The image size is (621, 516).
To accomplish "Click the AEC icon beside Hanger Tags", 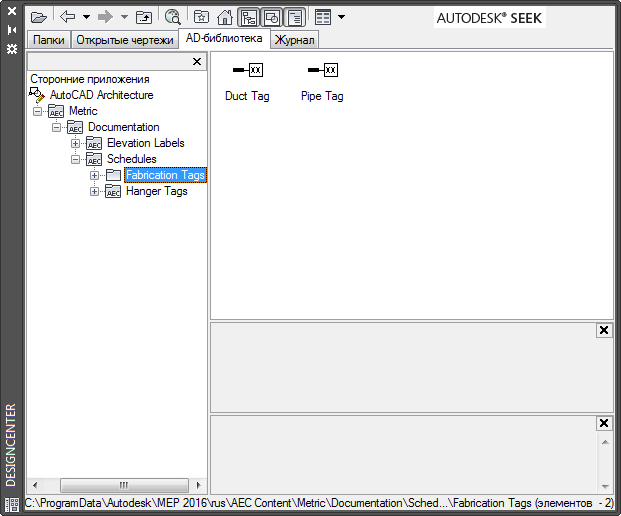I will point(113,191).
